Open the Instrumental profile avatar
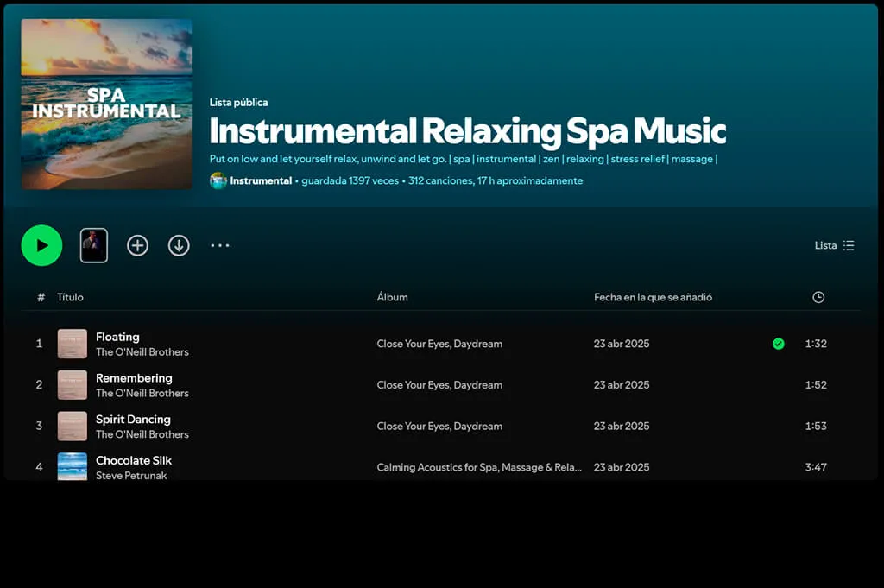The width and height of the screenshot is (884, 588). 218,181
